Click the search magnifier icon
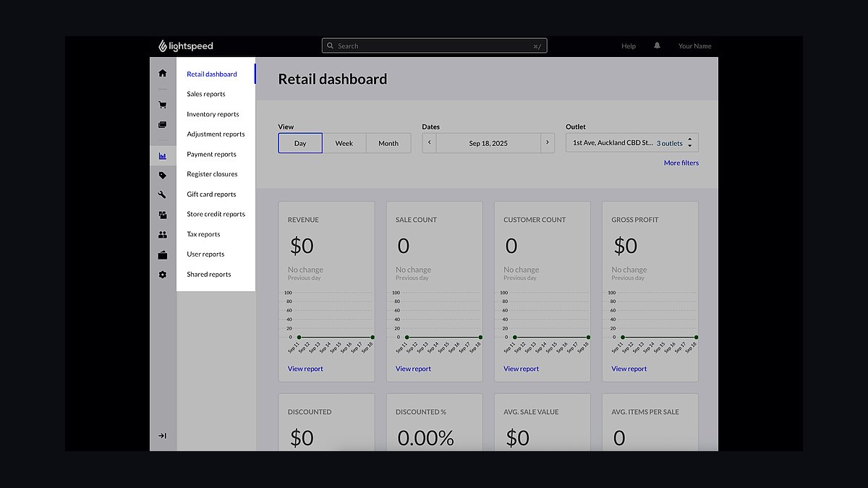The height and width of the screenshot is (488, 868). coord(330,46)
